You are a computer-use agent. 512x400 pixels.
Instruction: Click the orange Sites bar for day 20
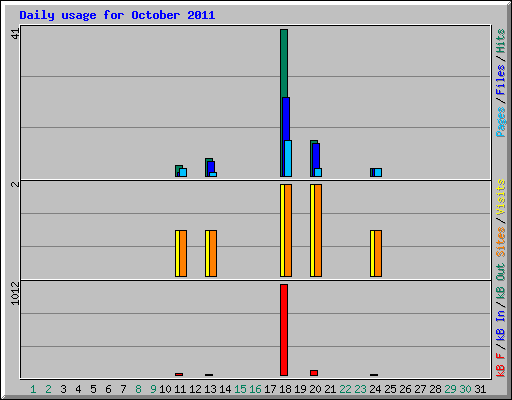(318, 230)
